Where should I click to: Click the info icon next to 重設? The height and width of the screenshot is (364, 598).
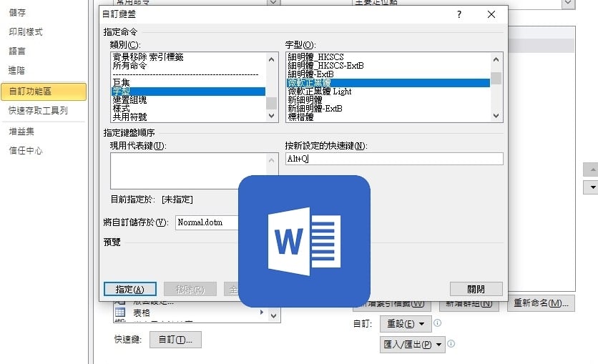(438, 323)
